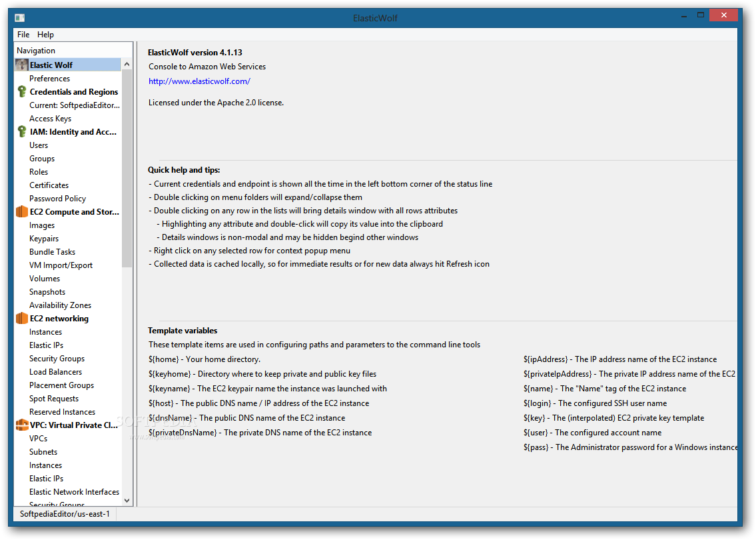
Task: Click the 'Quick help and tips:' heading
Action: (x=184, y=170)
